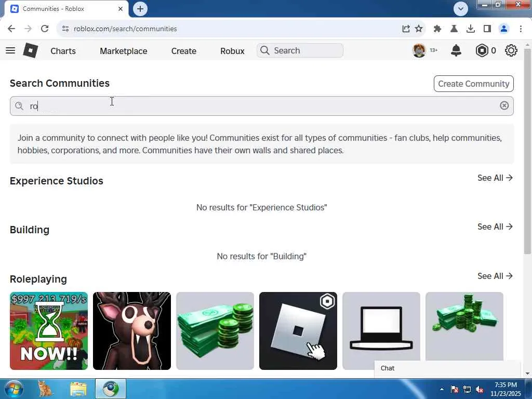Go back to previous browser page
The width and height of the screenshot is (532, 399).
pyautogui.click(x=11, y=29)
